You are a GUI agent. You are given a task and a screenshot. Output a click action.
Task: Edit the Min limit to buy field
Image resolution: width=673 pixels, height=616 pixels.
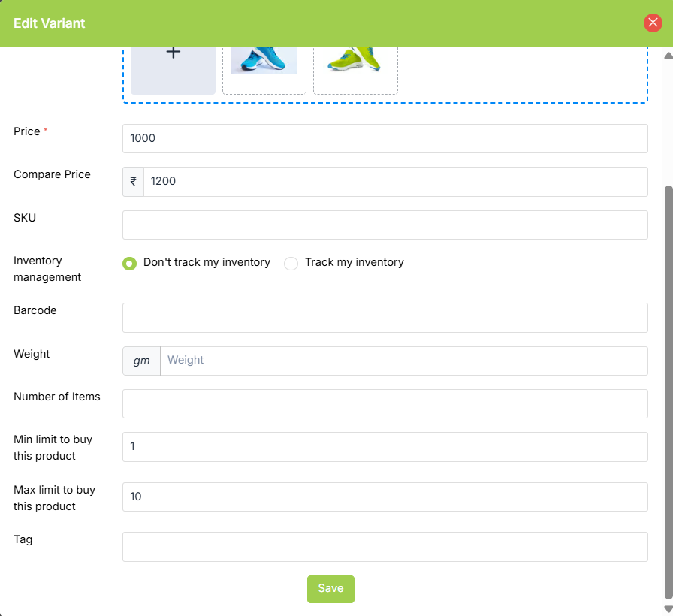385,447
